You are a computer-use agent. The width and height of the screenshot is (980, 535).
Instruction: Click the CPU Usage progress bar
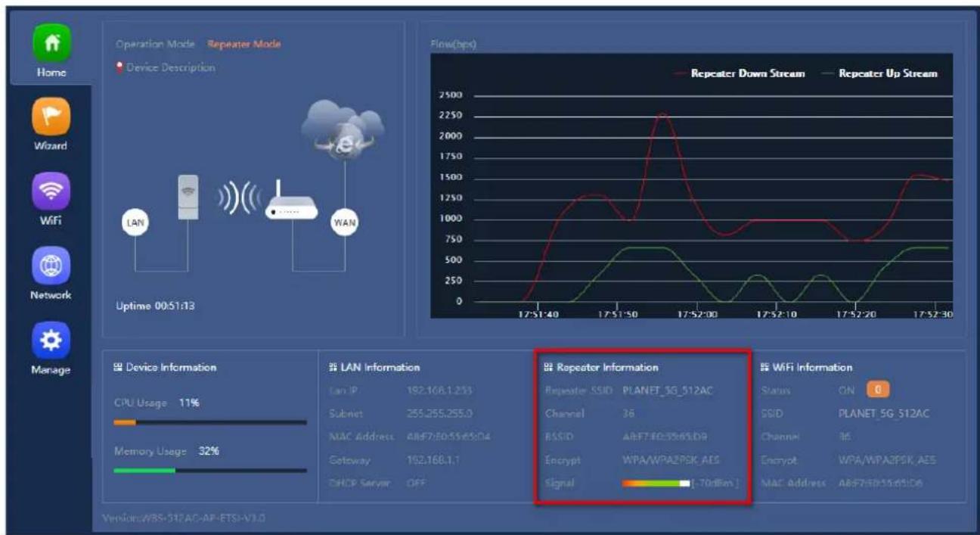pyautogui.click(x=210, y=422)
